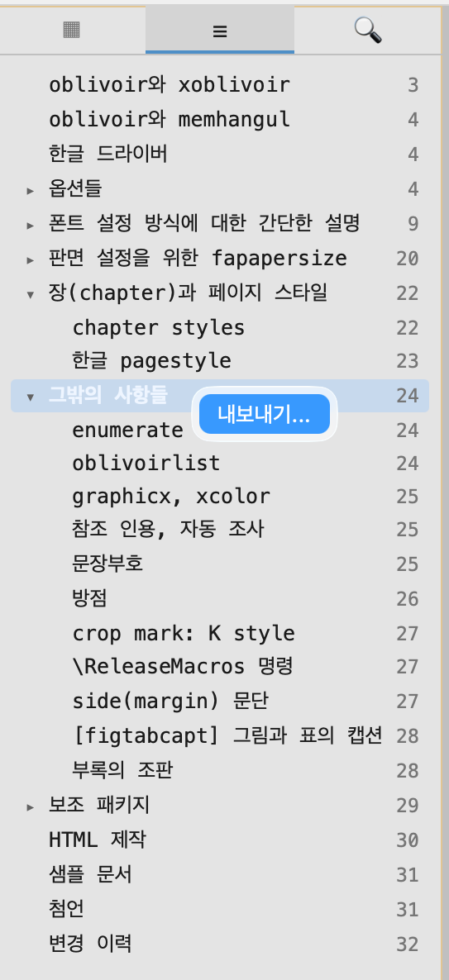
Task: Expand the 보조 패키지 section
Action: (x=30, y=806)
